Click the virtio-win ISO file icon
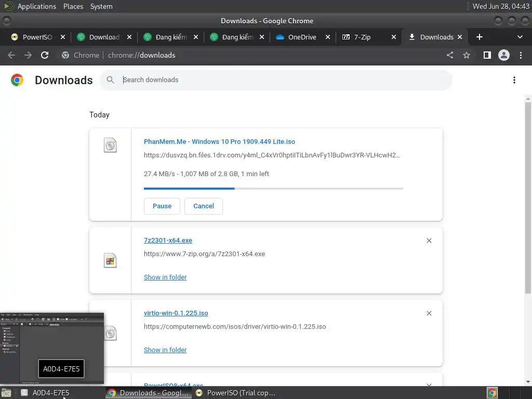This screenshot has height=399, width=532. point(110,333)
